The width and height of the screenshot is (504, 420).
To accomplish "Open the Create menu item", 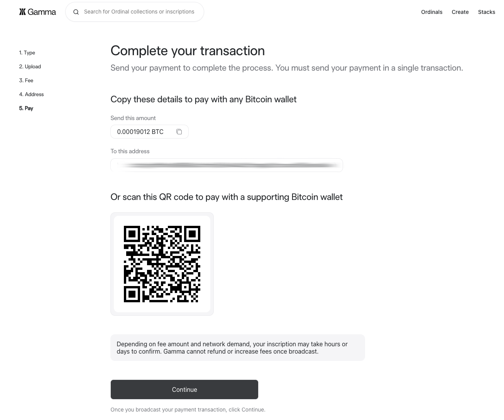I will (x=460, y=12).
